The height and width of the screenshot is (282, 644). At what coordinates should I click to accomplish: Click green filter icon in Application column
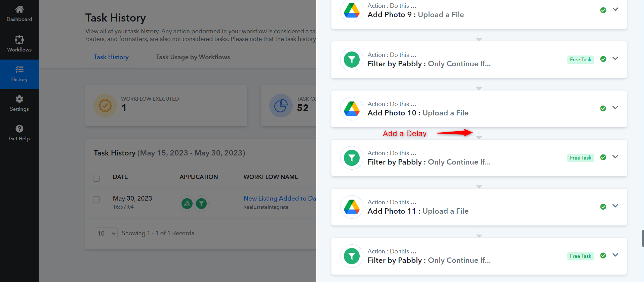coord(201,203)
